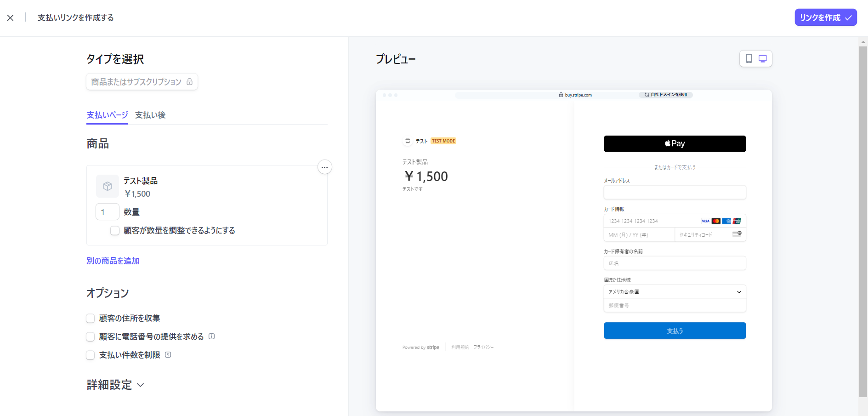This screenshot has height=416, width=868.
Task: Switch preview to mobile device view
Action: coord(749,58)
